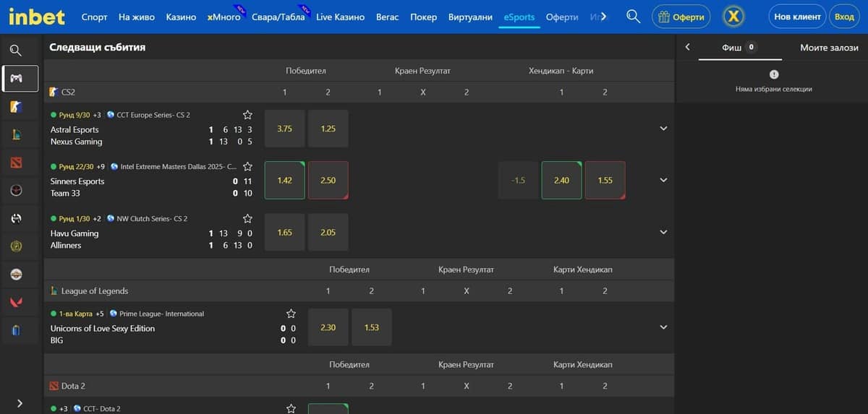Bet on Unicorns of Love at 2.30
The height and width of the screenshot is (414, 868).
pyautogui.click(x=328, y=327)
